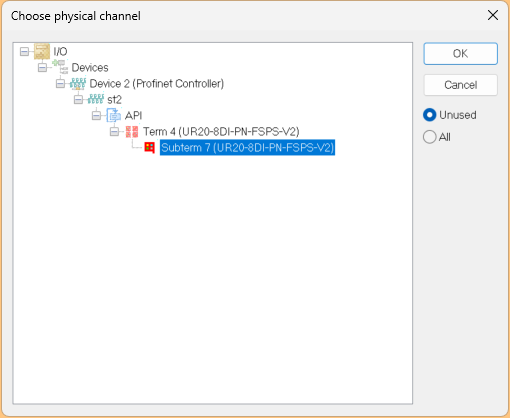Click the red Subterm 7 icon
Screen dimensions: 510x418
click(150, 147)
